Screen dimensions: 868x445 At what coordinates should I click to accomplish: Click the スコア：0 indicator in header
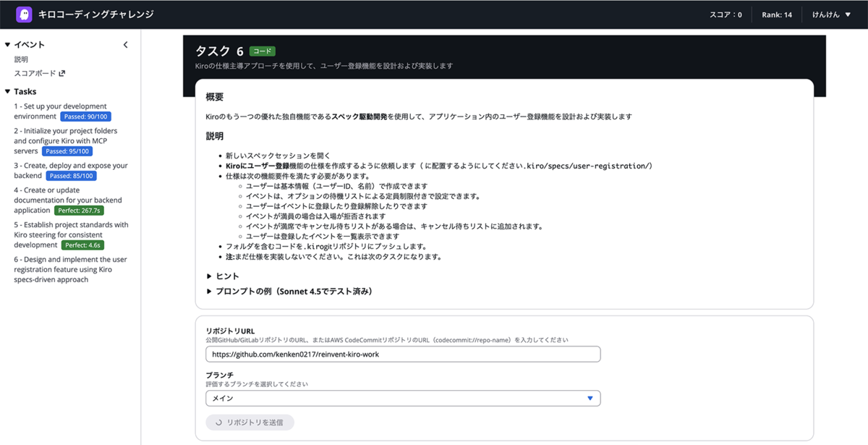point(726,14)
